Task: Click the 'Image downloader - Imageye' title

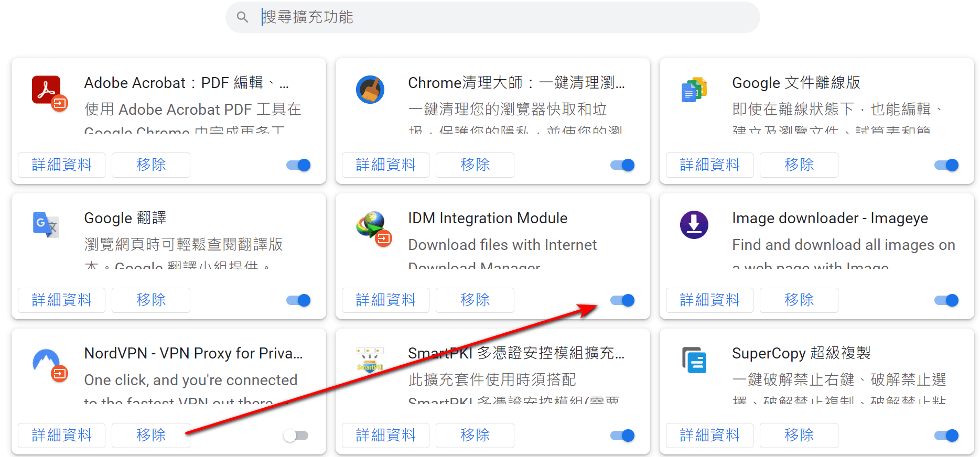Action: pos(830,218)
